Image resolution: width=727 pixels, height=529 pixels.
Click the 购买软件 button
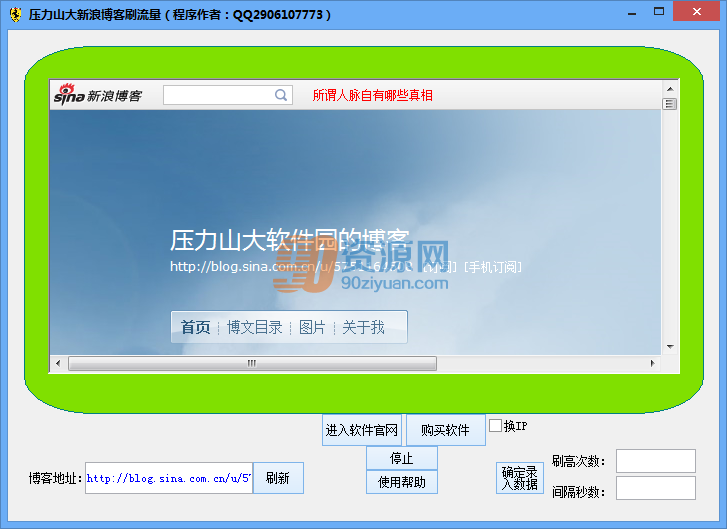click(446, 430)
